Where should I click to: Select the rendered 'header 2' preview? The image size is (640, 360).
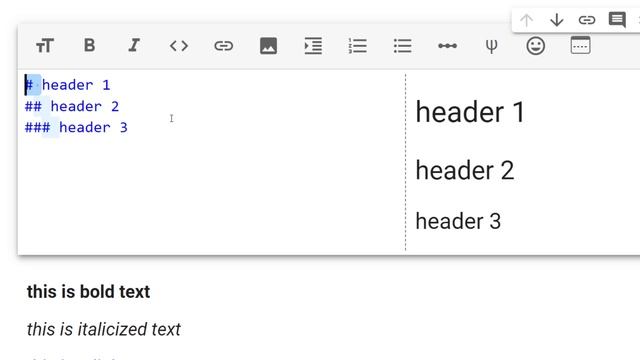click(464, 170)
